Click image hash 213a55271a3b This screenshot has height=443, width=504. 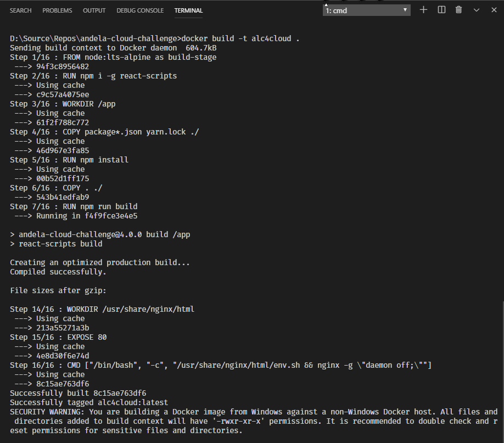click(63, 328)
